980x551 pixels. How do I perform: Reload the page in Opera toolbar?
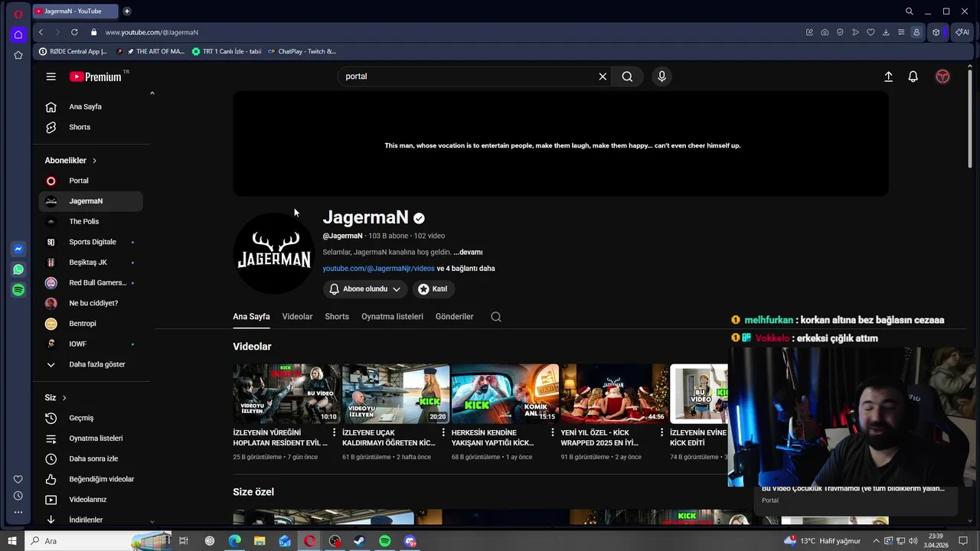[x=74, y=32]
